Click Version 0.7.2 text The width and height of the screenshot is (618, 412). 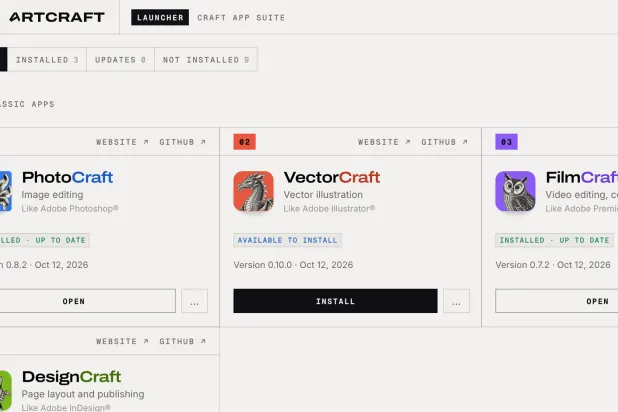coord(553,265)
